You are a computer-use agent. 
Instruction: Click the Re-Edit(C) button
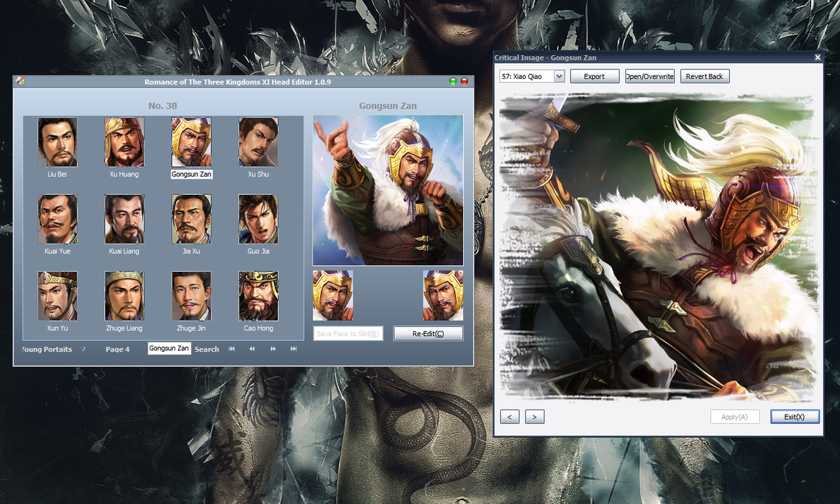coord(428,333)
